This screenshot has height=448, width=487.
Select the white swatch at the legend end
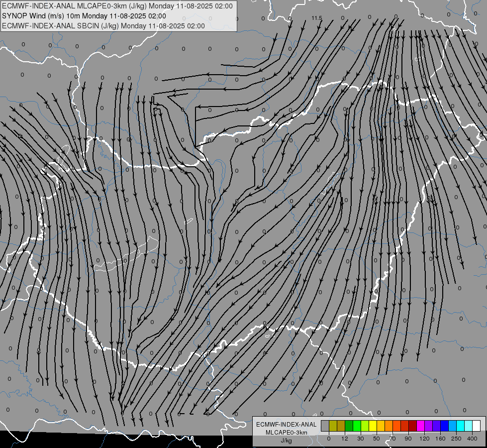click(x=477, y=426)
